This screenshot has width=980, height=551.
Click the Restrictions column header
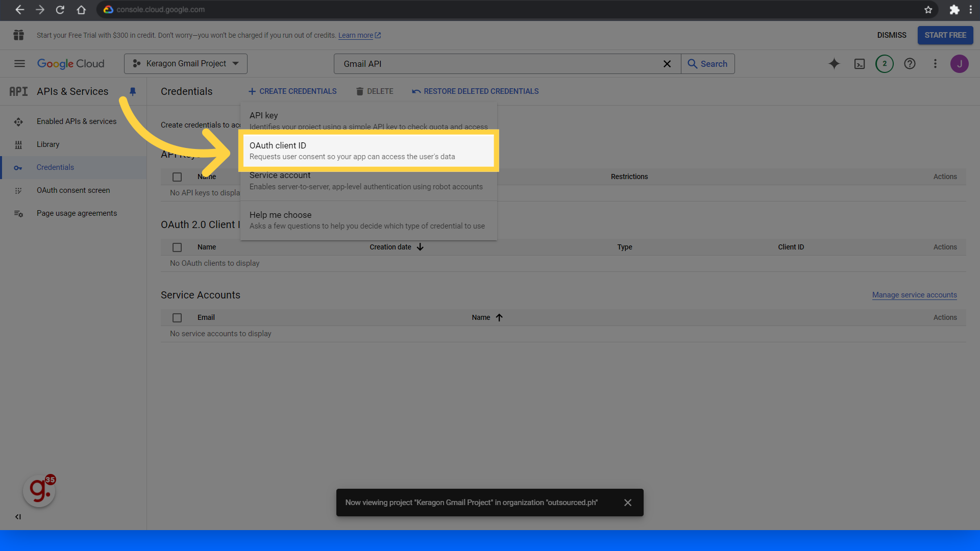tap(629, 177)
